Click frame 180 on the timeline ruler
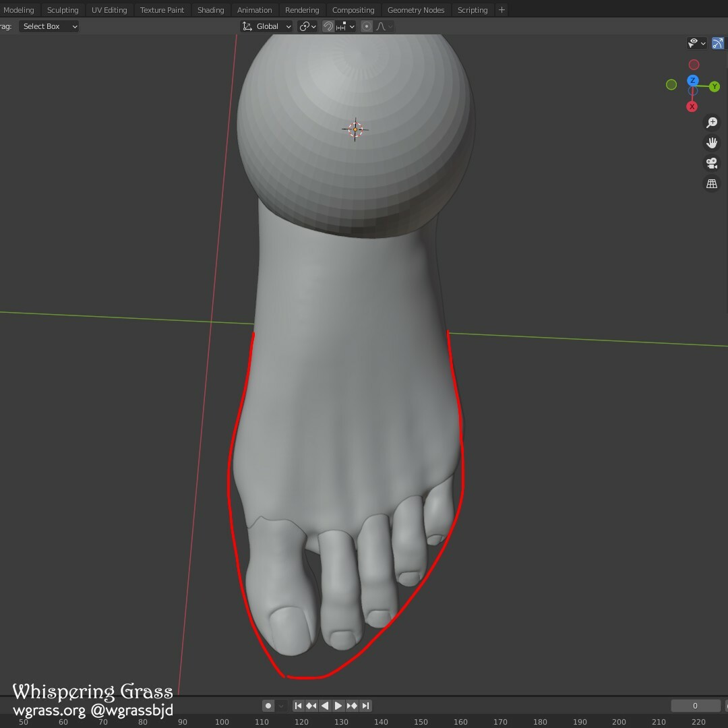Screen dimensions: 728x728 (540, 722)
